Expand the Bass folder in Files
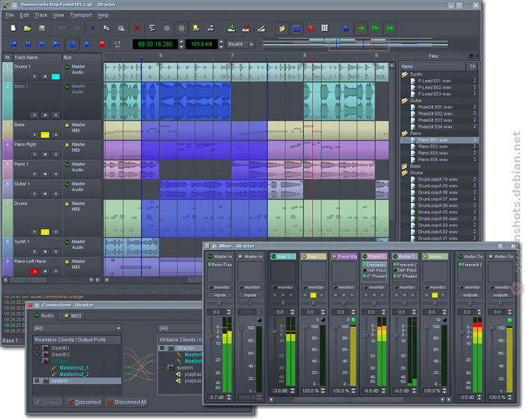The image size is (525, 420). click(x=405, y=166)
